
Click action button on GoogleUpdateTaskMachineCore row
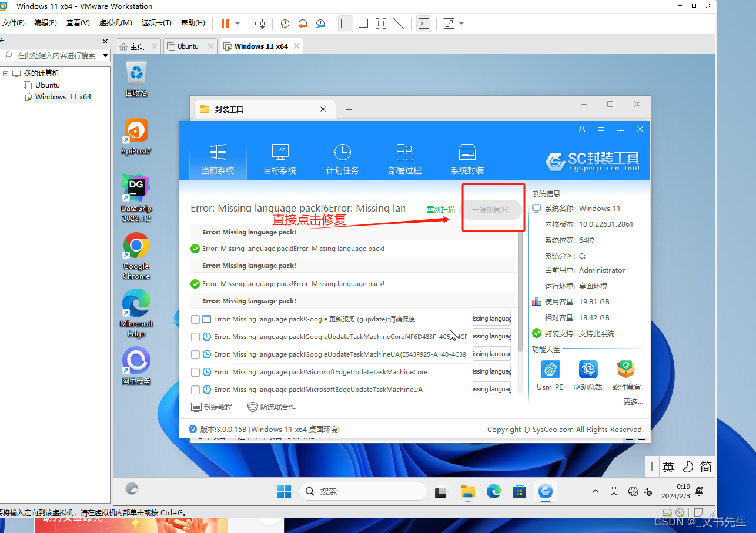491,336
